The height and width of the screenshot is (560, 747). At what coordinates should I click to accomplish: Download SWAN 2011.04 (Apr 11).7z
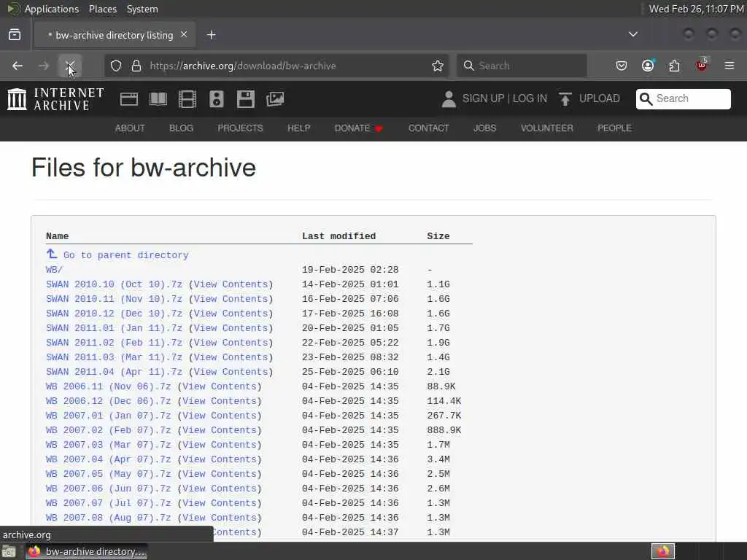click(x=114, y=372)
